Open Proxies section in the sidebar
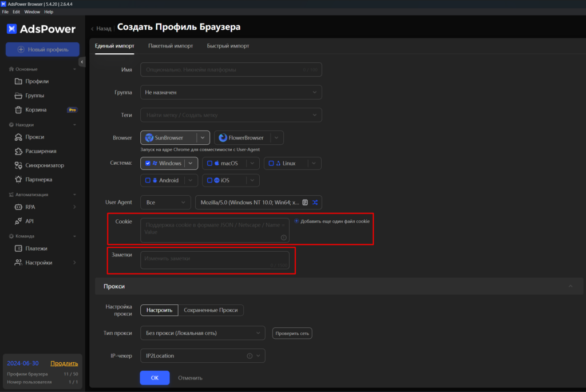The height and width of the screenshot is (392, 586). pos(34,137)
